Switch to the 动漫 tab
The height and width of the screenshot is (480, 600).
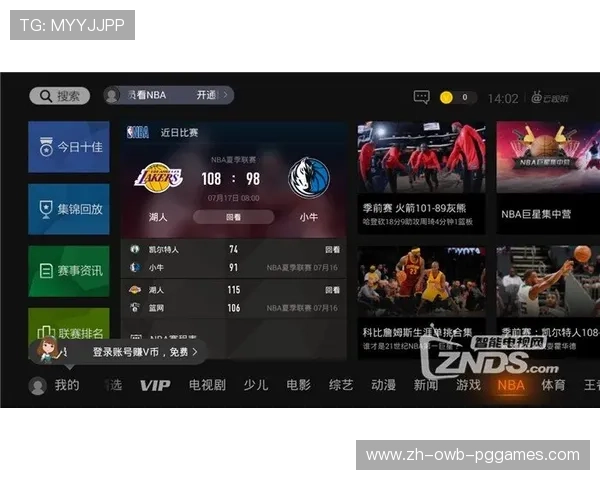point(383,385)
